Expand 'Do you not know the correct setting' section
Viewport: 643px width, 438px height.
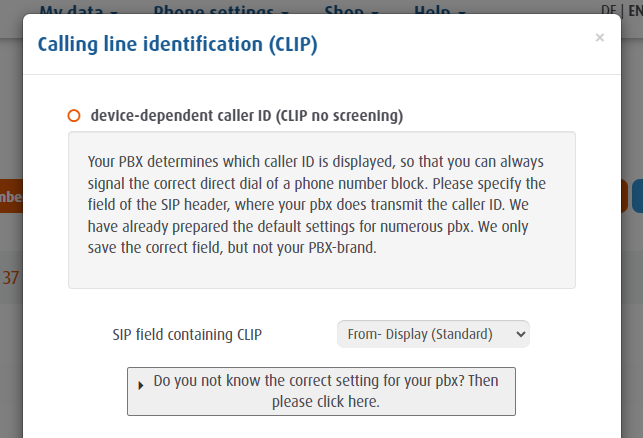(x=321, y=391)
